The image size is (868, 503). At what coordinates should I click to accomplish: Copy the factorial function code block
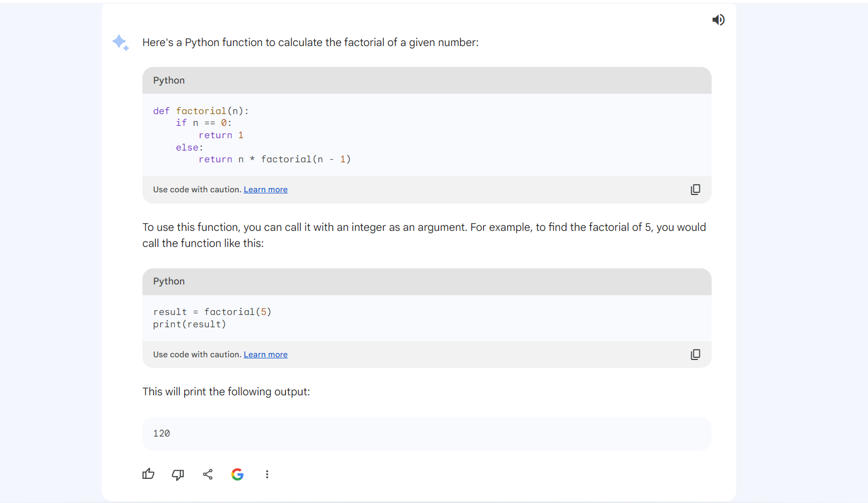695,190
